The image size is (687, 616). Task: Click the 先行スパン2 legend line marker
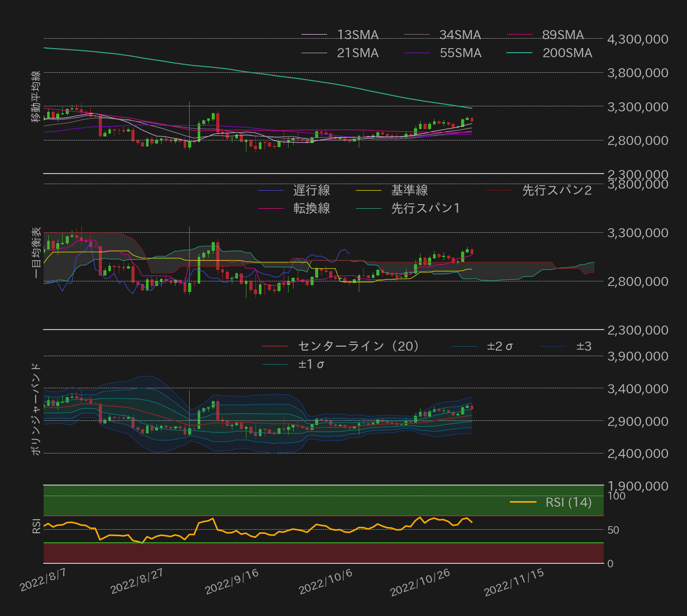click(x=499, y=191)
